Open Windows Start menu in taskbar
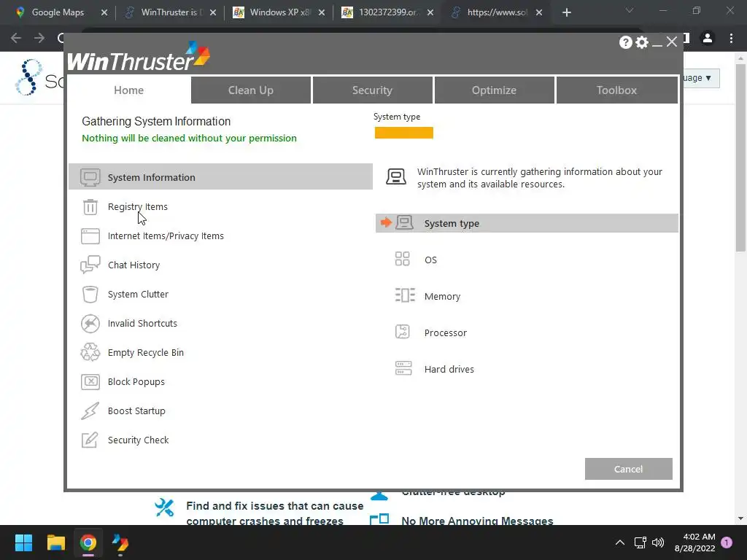The width and height of the screenshot is (747, 560). [23, 542]
